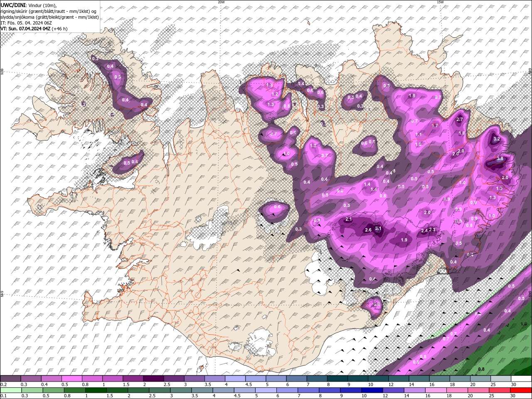Click the dark purple 2 snow scale swatch
532x399 pixels.
153,379
